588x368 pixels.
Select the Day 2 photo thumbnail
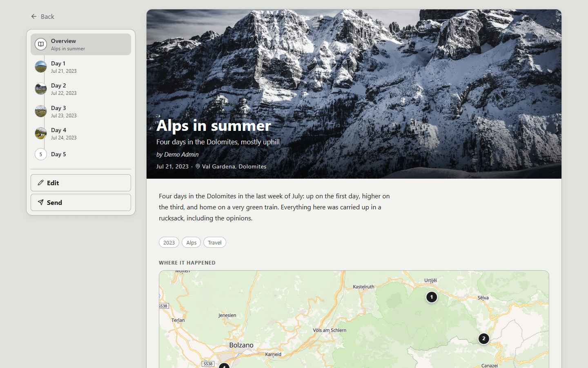click(x=41, y=89)
